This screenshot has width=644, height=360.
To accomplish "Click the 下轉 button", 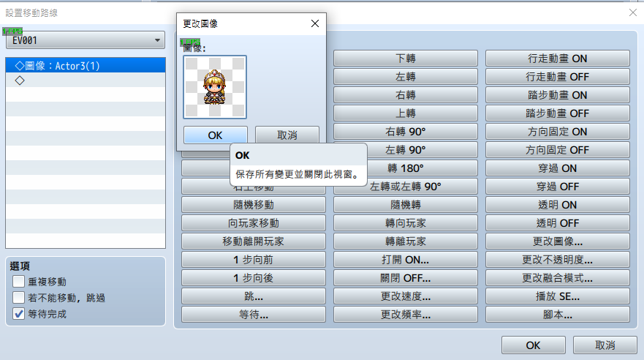I will 406,59.
